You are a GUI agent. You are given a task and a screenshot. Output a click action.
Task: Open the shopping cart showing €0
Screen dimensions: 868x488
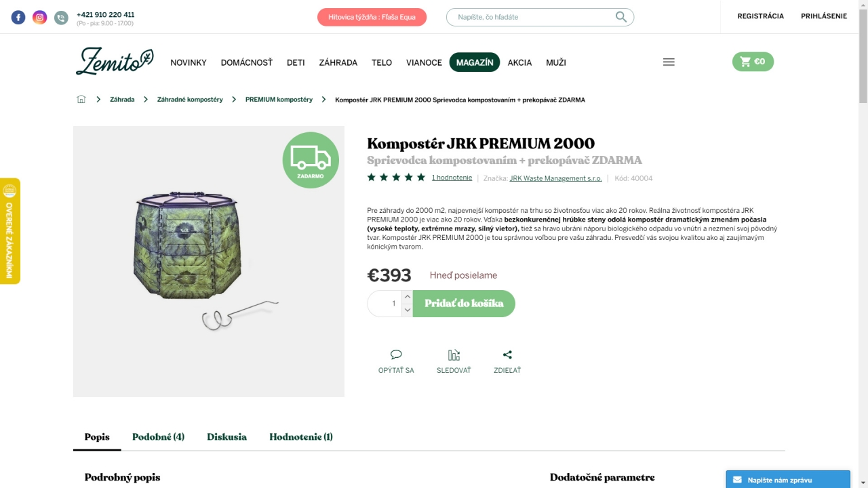pyautogui.click(x=753, y=62)
